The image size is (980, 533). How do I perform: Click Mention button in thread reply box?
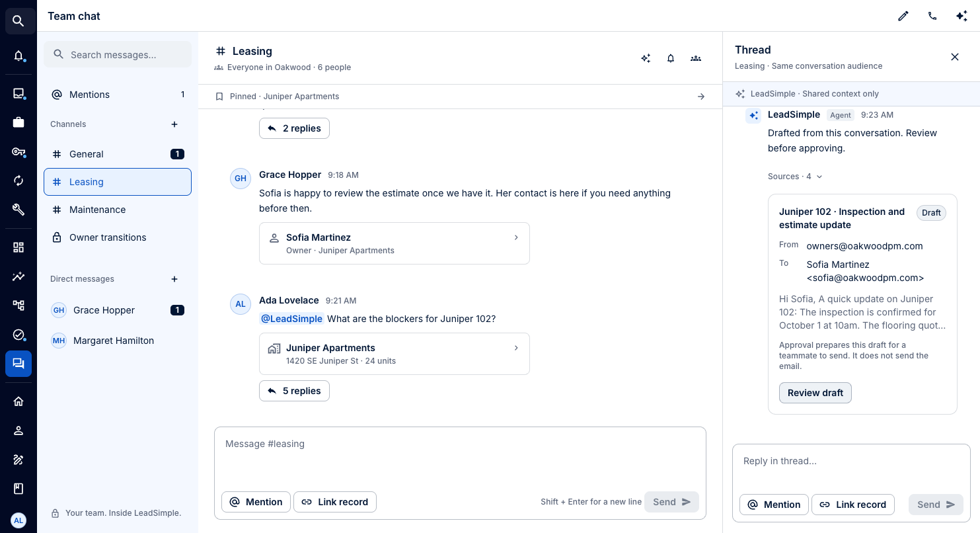(x=774, y=505)
